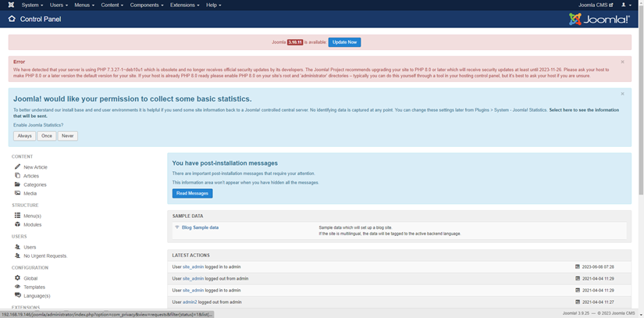This screenshot has width=644, height=318.
Task: Choose Always for Joomla Statistics
Action: [x=24, y=136]
